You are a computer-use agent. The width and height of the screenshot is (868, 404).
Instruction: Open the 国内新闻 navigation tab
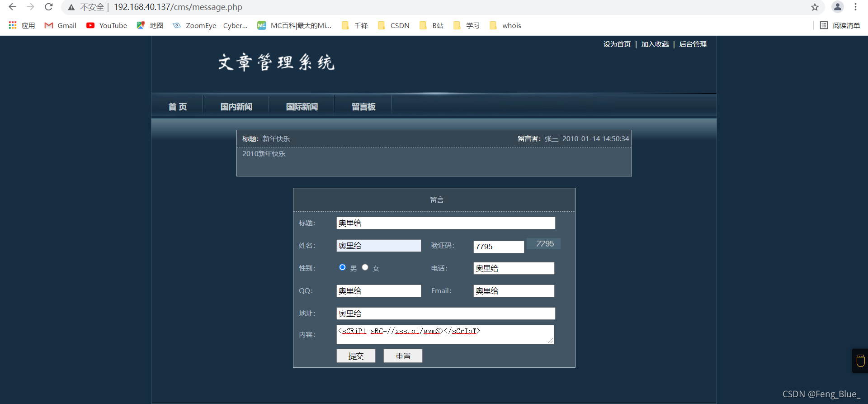(x=236, y=107)
